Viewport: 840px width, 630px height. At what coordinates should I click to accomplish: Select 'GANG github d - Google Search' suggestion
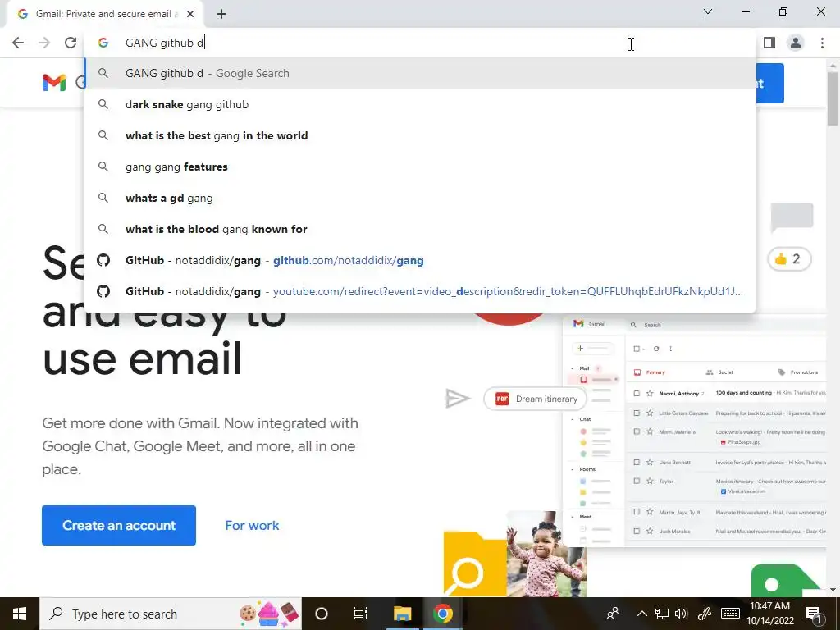[420, 73]
